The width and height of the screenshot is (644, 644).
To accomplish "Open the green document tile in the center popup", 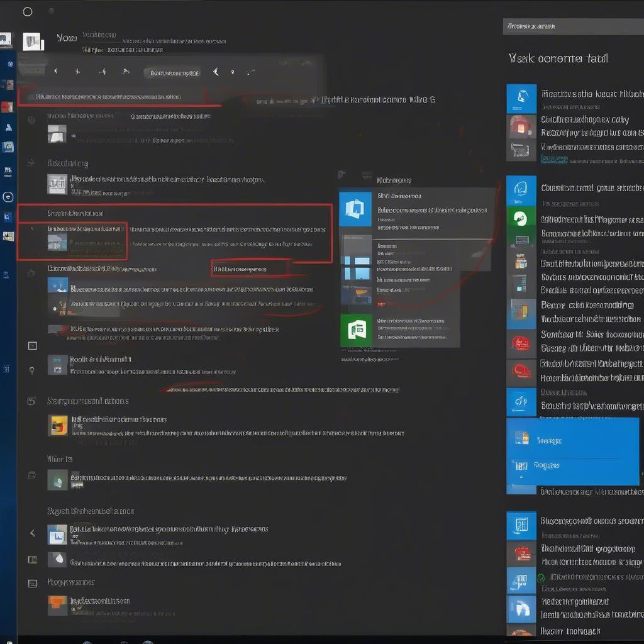I will point(356,330).
